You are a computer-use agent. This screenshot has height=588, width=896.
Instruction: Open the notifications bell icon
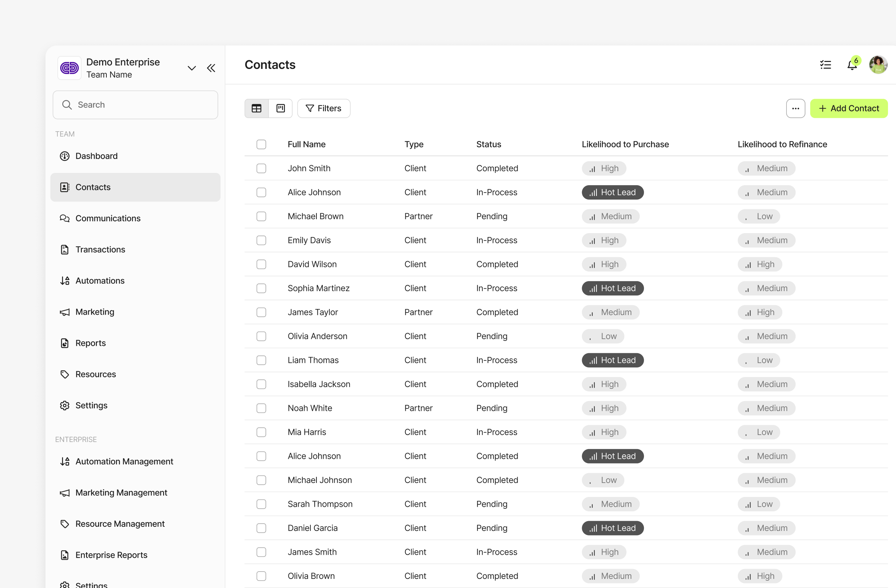852,65
